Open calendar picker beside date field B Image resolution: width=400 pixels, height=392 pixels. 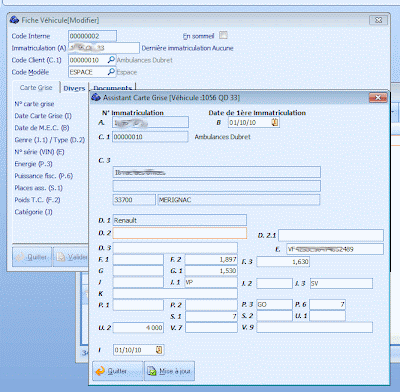pos(275,122)
